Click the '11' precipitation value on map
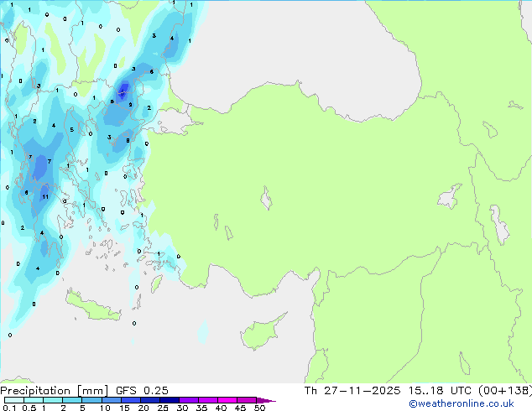Screen dimensions: 532x411 click(x=45, y=196)
